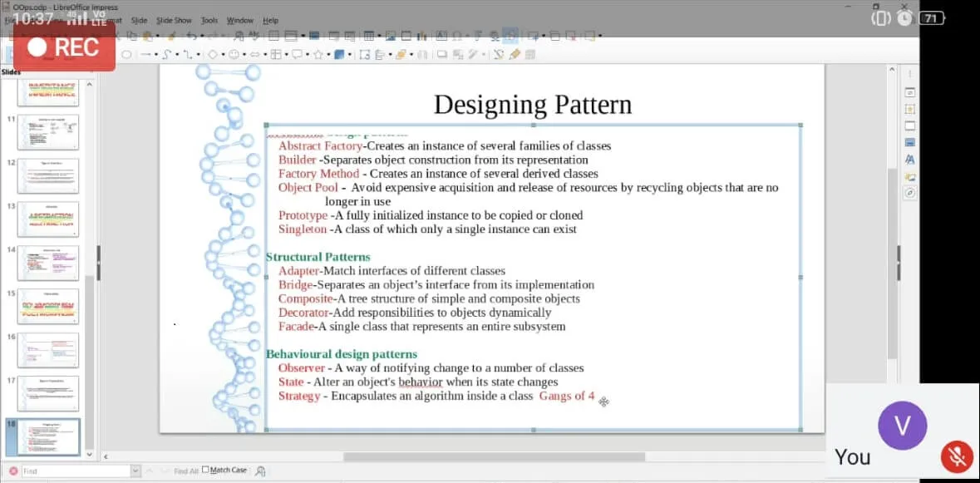Open the Insert Table dropdown arrow
The height and width of the screenshot is (483, 980).
[379, 37]
